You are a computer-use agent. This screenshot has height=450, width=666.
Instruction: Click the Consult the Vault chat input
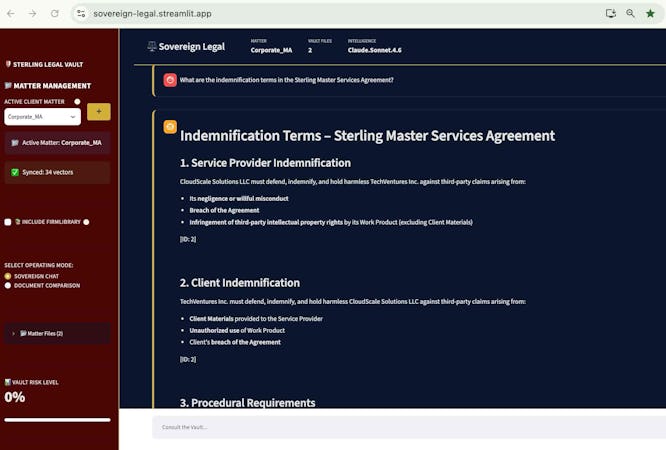(x=409, y=427)
